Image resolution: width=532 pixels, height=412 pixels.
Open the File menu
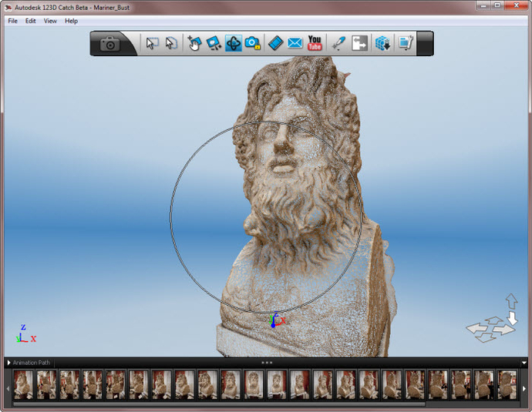(12, 21)
